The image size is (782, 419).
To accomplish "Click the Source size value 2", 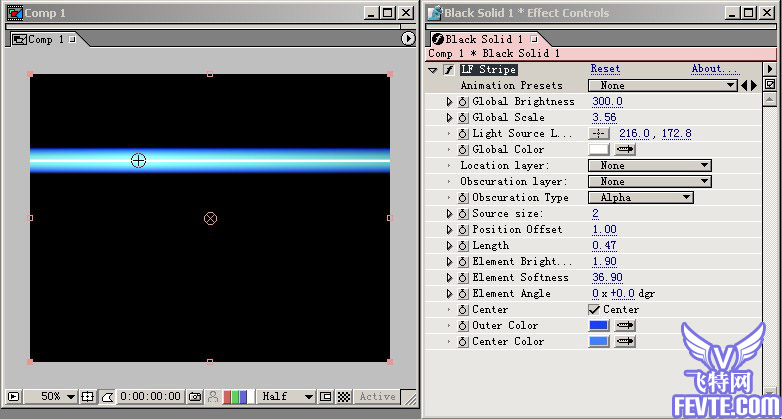I will click(x=595, y=213).
